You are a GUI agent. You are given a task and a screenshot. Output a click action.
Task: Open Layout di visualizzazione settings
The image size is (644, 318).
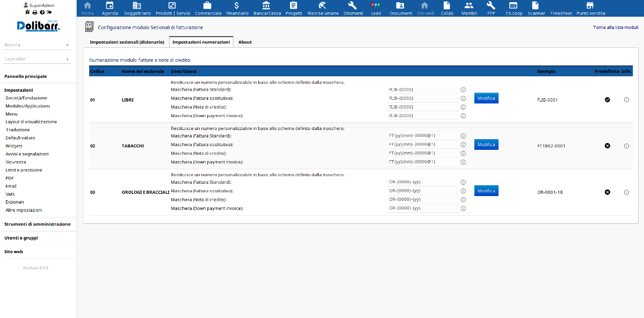point(31,121)
